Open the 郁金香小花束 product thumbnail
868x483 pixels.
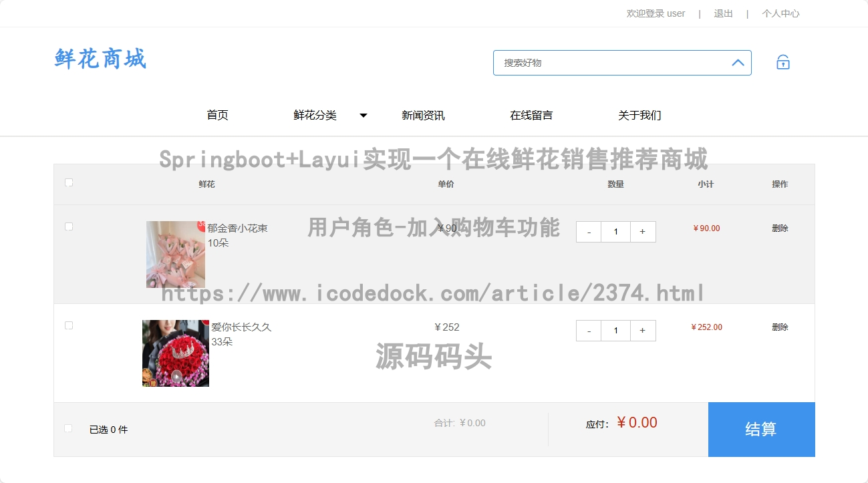[x=176, y=255]
